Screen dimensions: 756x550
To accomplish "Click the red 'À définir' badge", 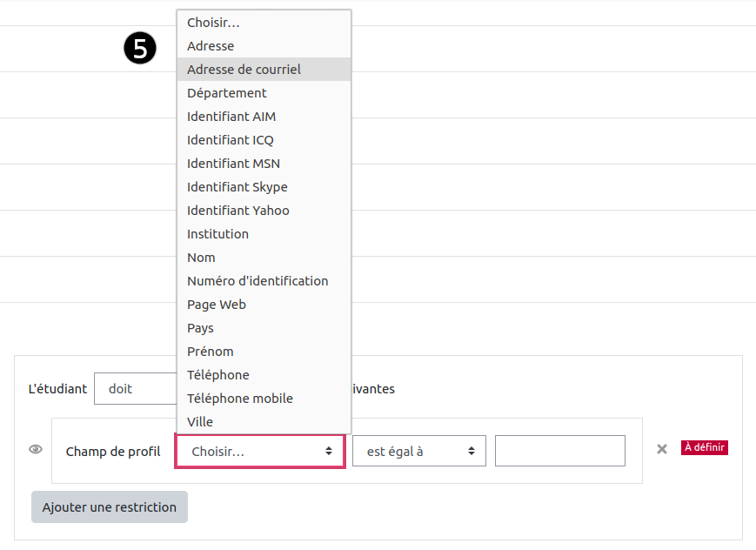I will click(x=705, y=447).
